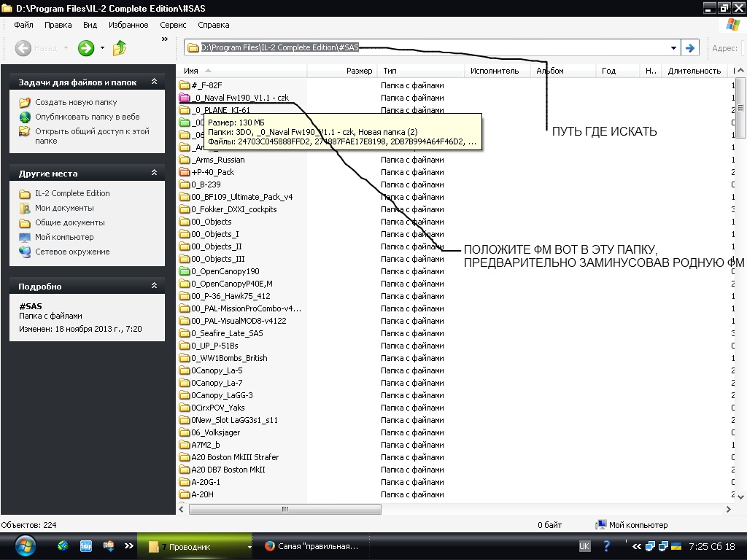Launch the Snap quick launch icon
The image size is (747, 560).
coord(86,546)
